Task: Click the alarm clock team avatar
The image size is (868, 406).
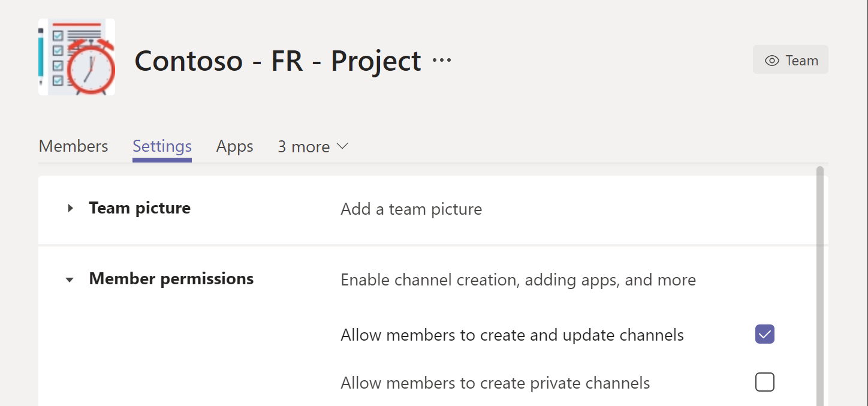Action: (77, 57)
